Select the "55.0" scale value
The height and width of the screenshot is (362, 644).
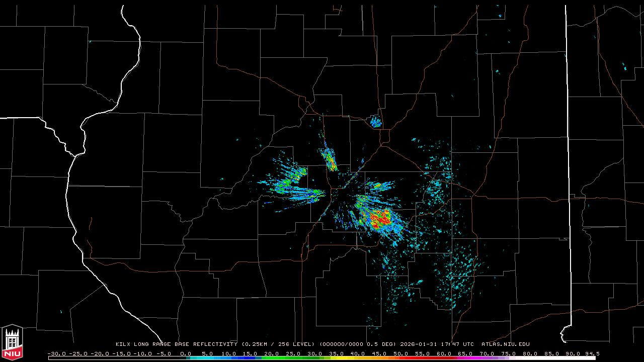coord(423,353)
